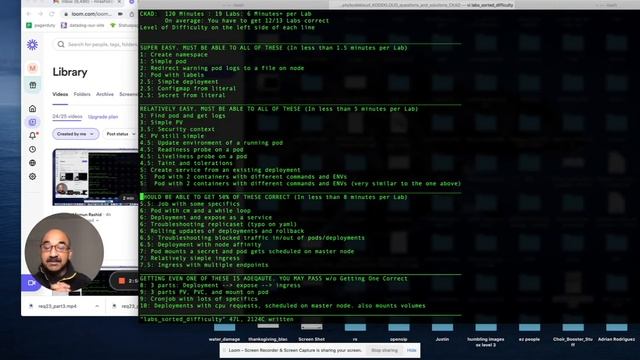Go to Home in Loom's sidebar

(x=33, y=108)
